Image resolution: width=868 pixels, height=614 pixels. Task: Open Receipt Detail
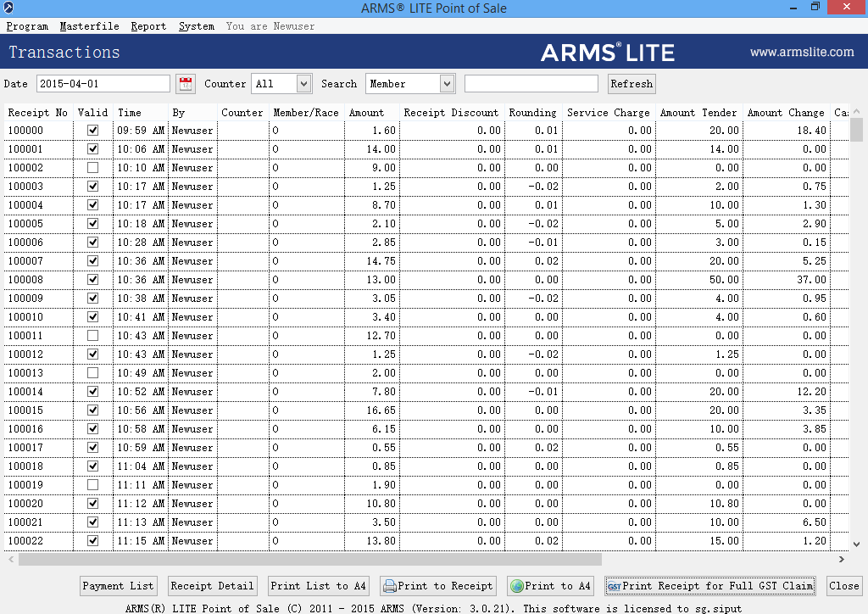212,586
